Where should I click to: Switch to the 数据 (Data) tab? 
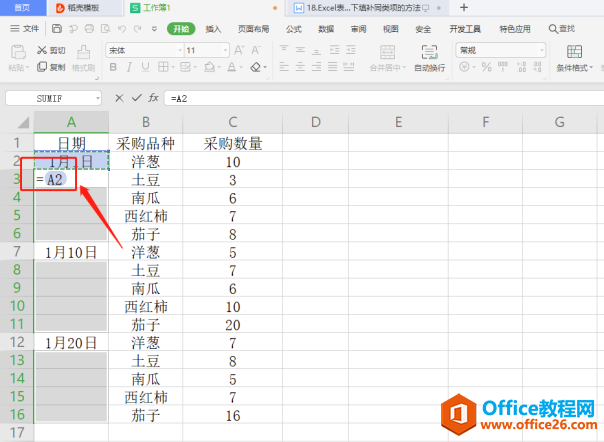326,29
